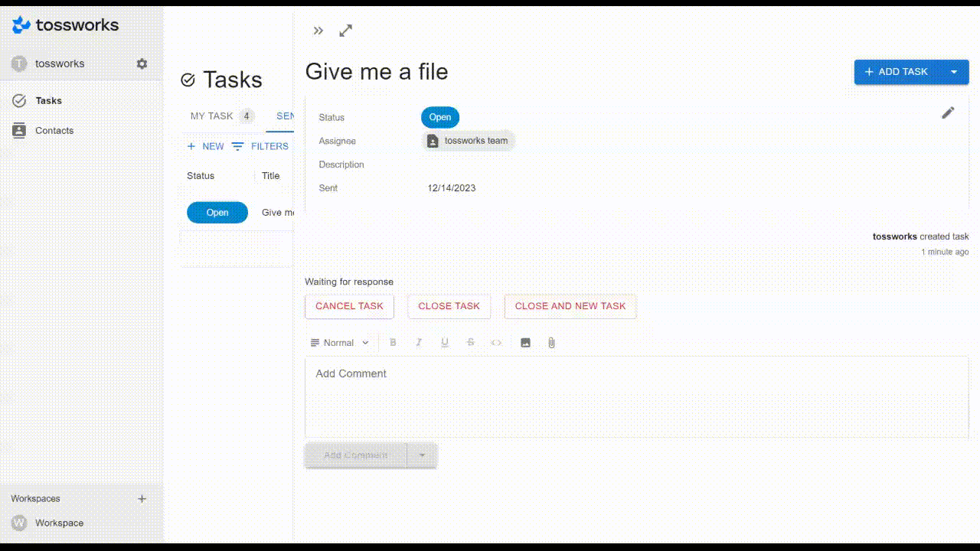Toggle inline code formatting
The height and width of the screenshot is (551, 980).
pos(496,343)
